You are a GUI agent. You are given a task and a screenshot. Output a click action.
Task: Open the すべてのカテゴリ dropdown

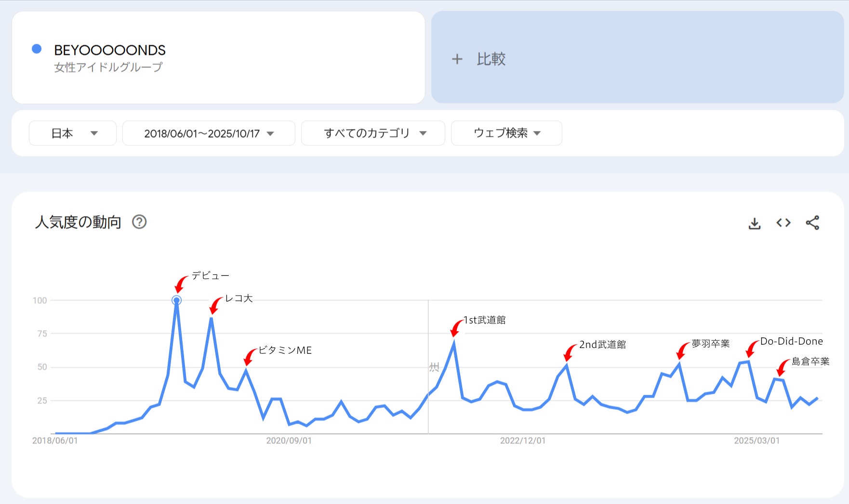pos(373,133)
